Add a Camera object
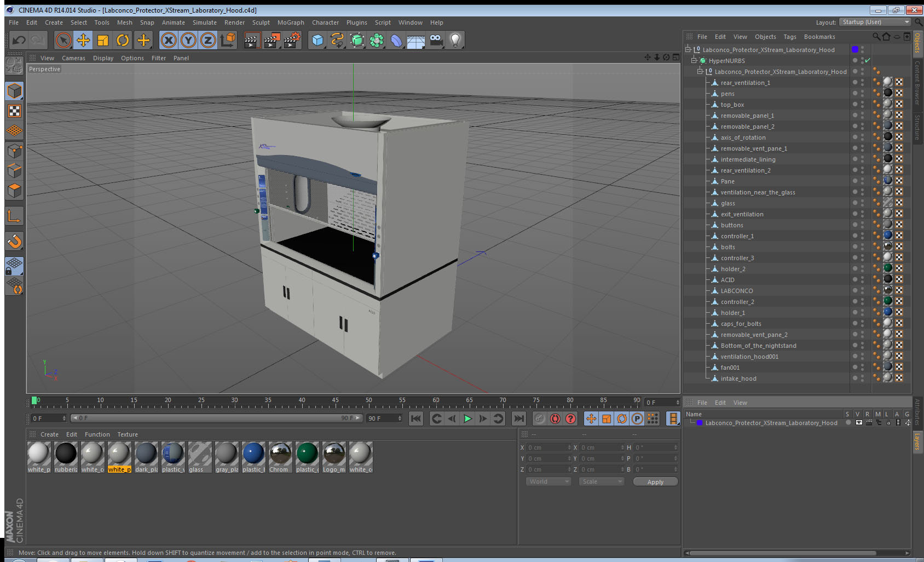 click(x=436, y=40)
